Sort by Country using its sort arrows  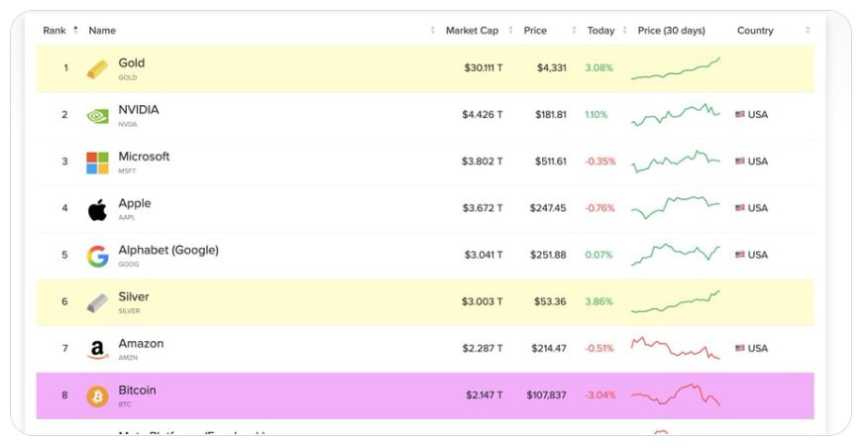808,30
